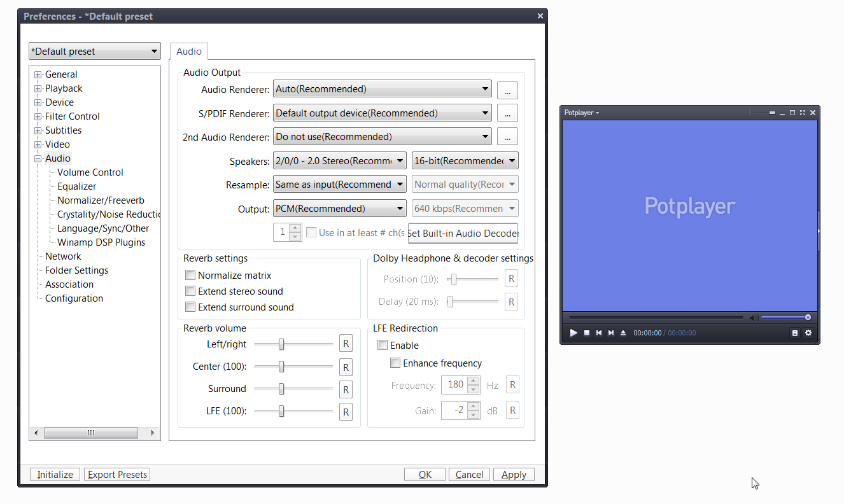The image size is (844, 504).
Task: Reset the Delay value with R
Action: [x=511, y=302]
